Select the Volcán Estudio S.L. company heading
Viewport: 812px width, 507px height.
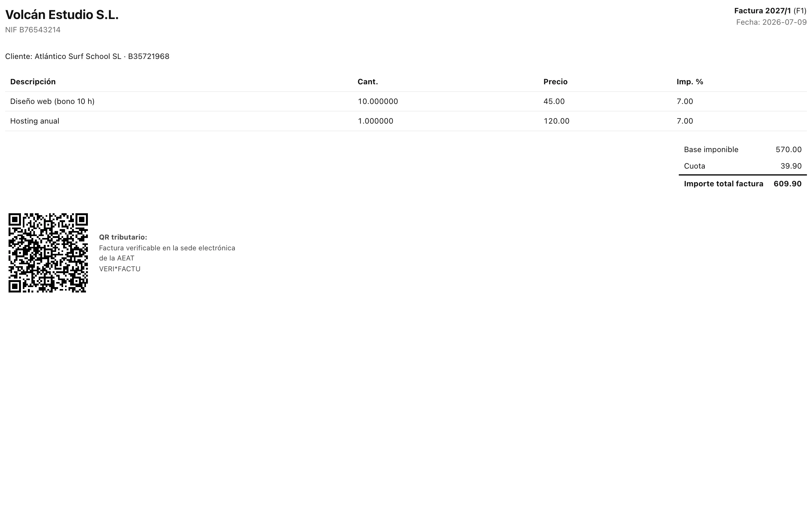[62, 15]
